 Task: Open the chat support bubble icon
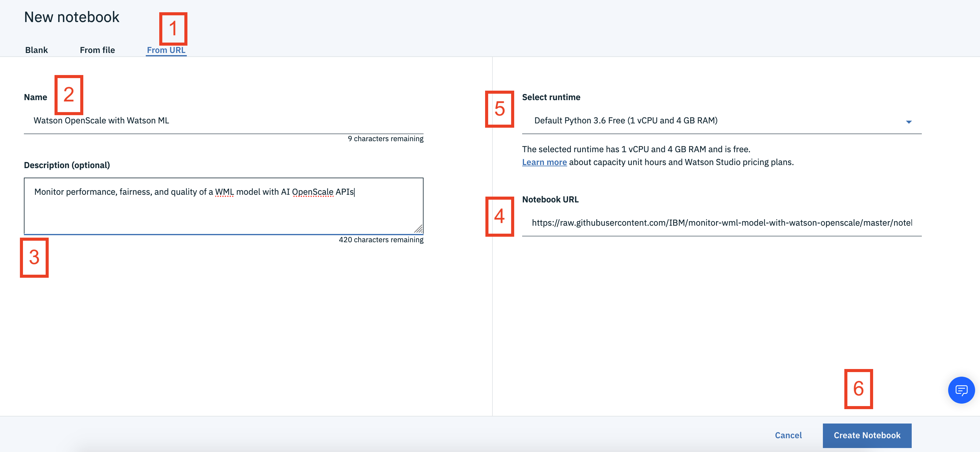point(961,390)
